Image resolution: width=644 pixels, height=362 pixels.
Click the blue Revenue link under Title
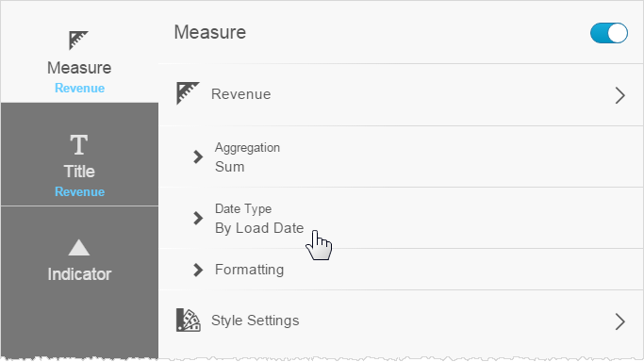80,191
